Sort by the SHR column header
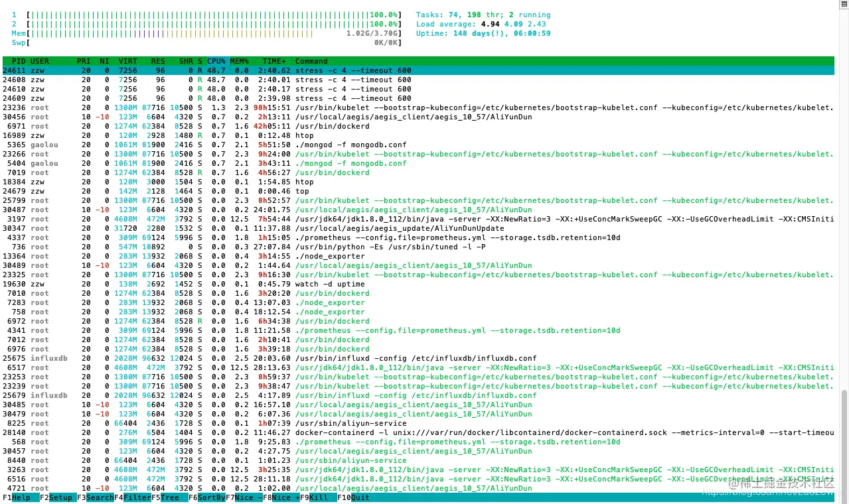Image resolution: width=849 pixels, height=504 pixels. [x=186, y=61]
